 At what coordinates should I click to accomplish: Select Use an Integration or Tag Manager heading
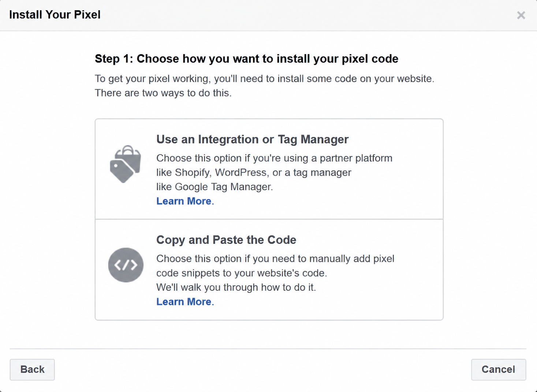[252, 139]
